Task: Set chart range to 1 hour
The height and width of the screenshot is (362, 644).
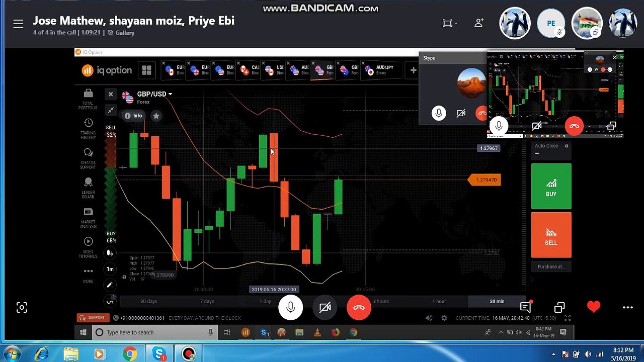Action: point(439,301)
